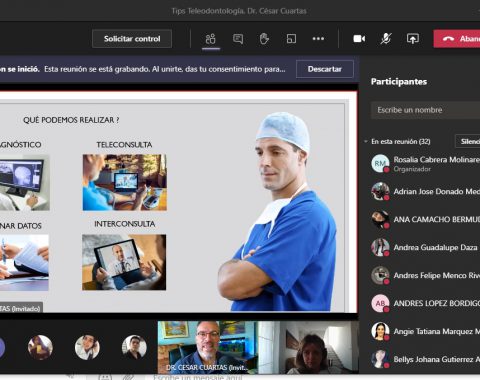This screenshot has height=380, width=480.
Task: Select participant Rosalia Cabrera Molinares
Action: click(425, 163)
